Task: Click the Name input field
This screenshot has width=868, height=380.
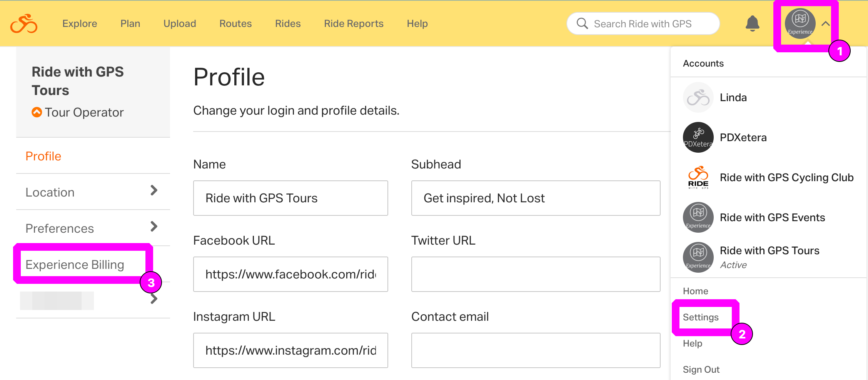Action: pyautogui.click(x=290, y=198)
